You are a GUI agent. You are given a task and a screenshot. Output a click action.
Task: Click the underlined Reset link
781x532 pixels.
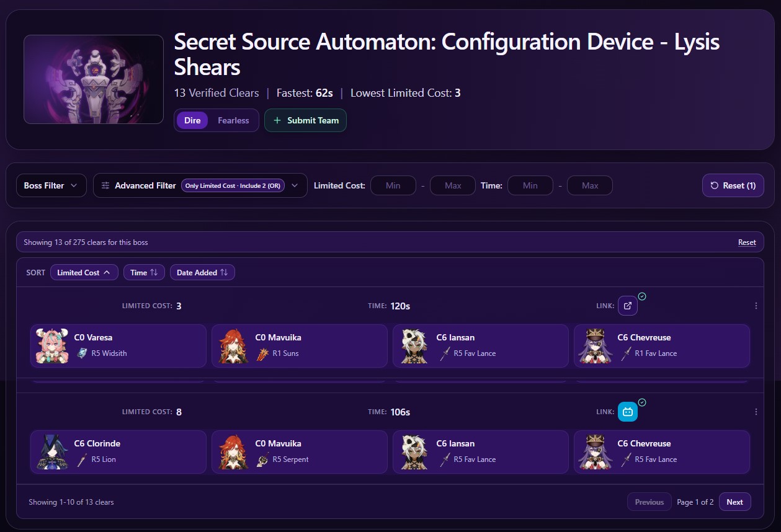tap(747, 242)
